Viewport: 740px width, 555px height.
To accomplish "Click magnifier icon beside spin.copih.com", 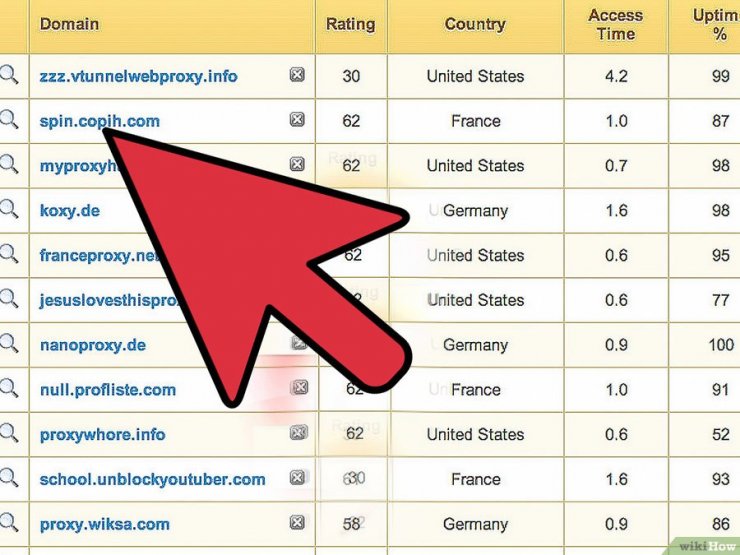I will (9, 120).
